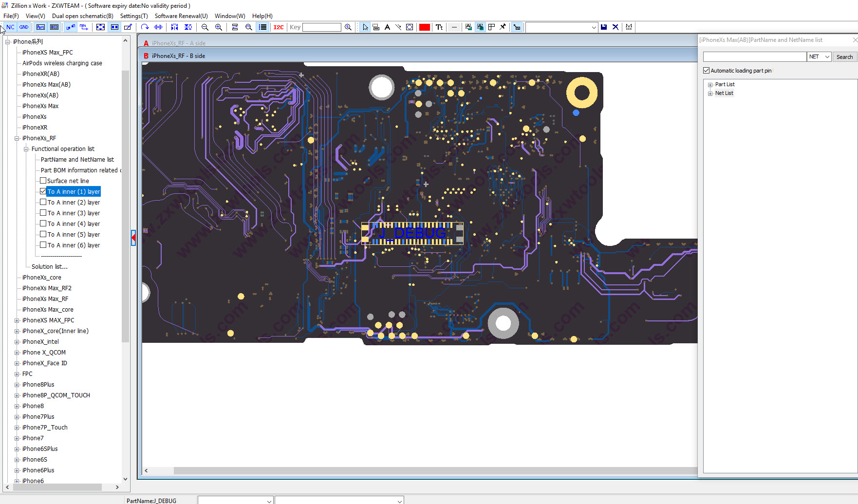Click the rotate clockwise arrow icon

(145, 27)
